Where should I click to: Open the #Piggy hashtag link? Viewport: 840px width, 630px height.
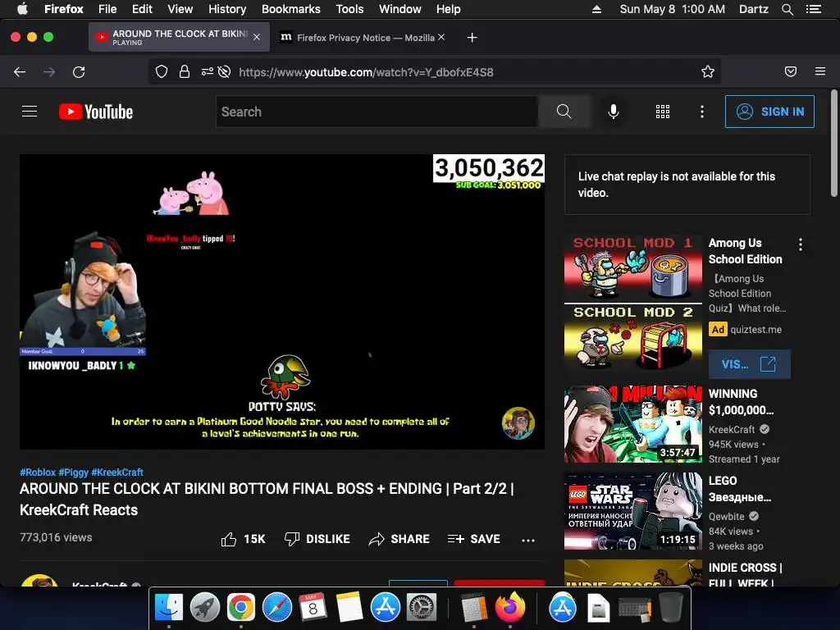(x=73, y=472)
